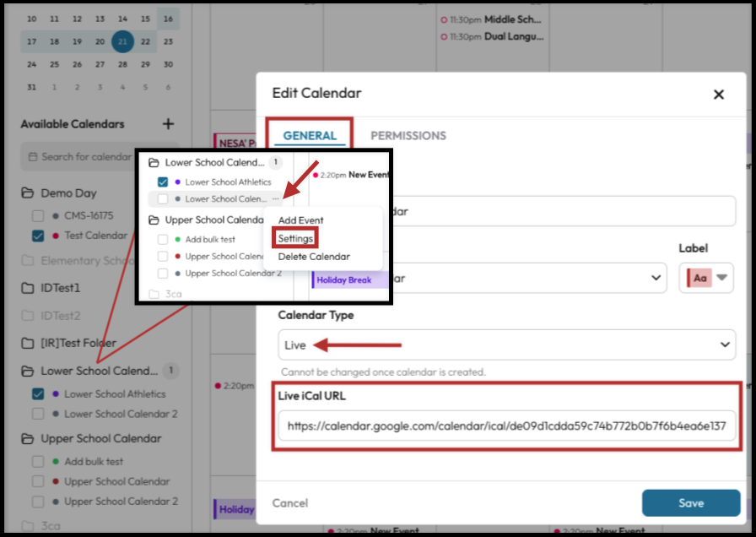Screen dimensions: 756x537
Task: Choose Settings from the context menu
Action: pyautogui.click(x=295, y=239)
